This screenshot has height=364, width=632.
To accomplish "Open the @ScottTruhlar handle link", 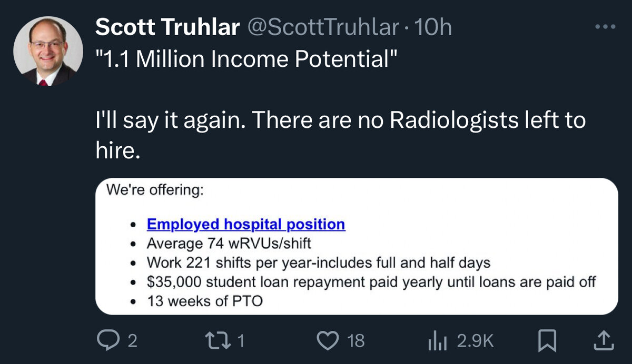I will [323, 28].
